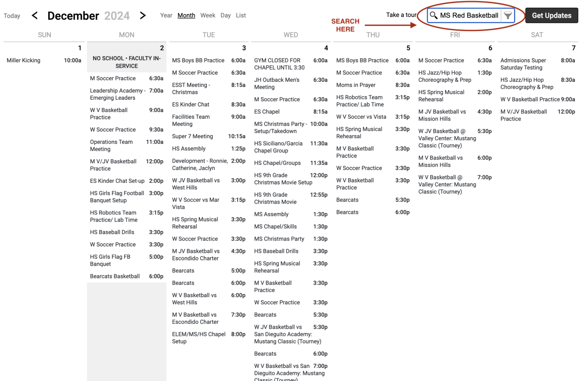Show the List view

pyautogui.click(x=241, y=15)
